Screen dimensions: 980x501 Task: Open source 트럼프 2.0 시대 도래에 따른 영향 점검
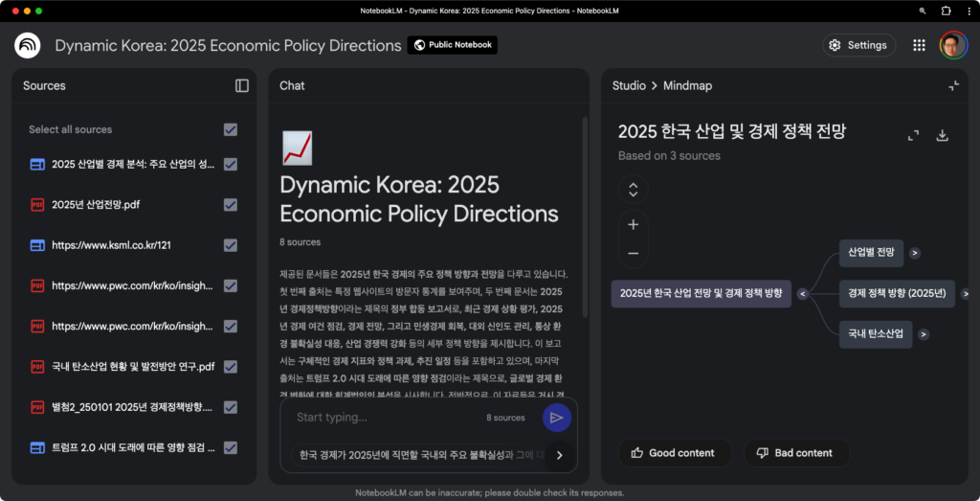133,448
